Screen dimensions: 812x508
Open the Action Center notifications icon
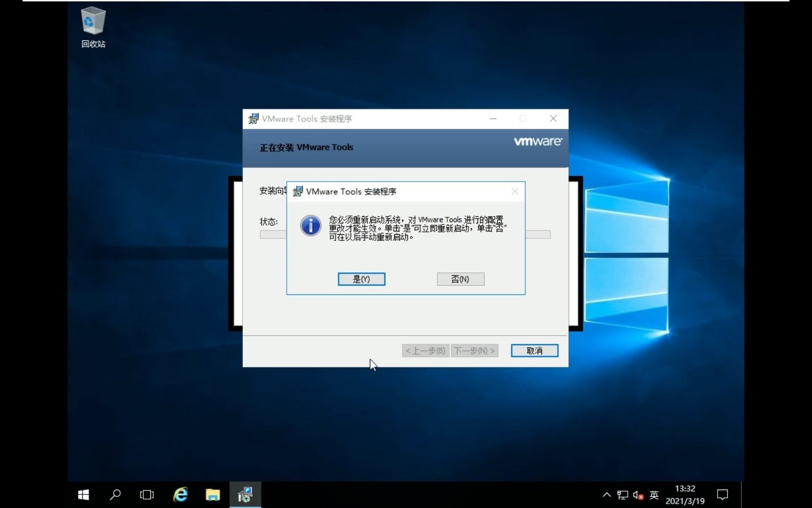point(722,495)
